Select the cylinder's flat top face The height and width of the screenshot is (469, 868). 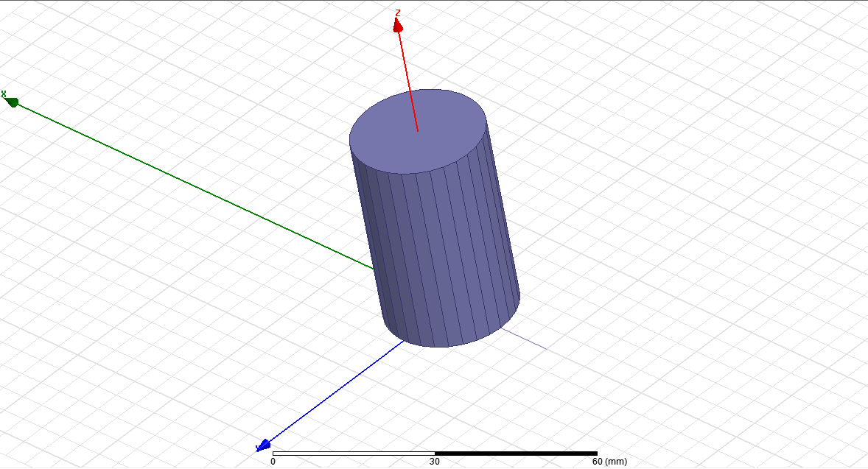click(x=418, y=132)
